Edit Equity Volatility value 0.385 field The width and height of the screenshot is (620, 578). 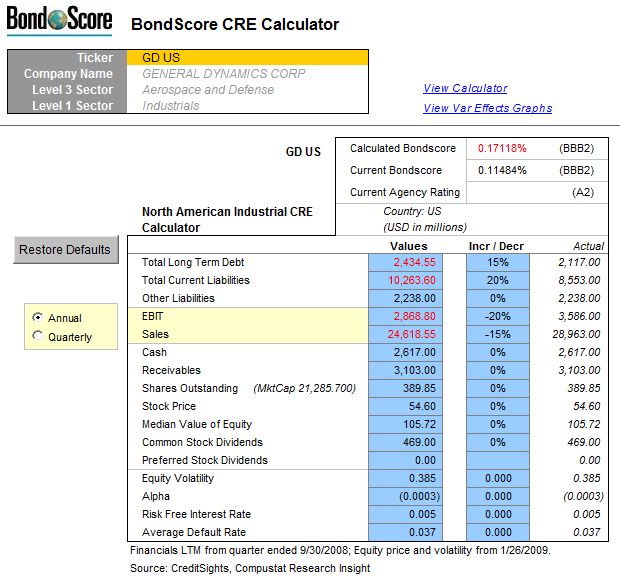pyautogui.click(x=405, y=478)
